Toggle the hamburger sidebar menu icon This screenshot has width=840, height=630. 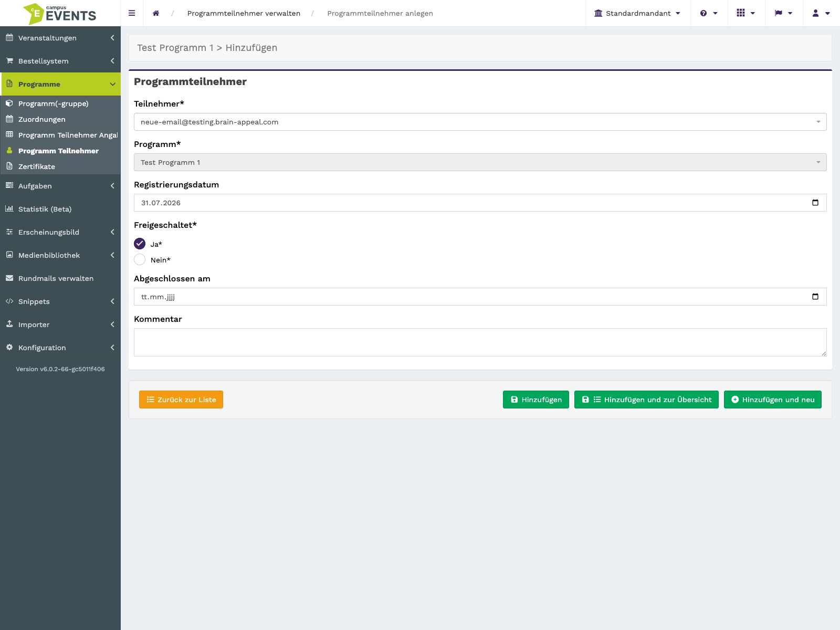click(x=132, y=13)
